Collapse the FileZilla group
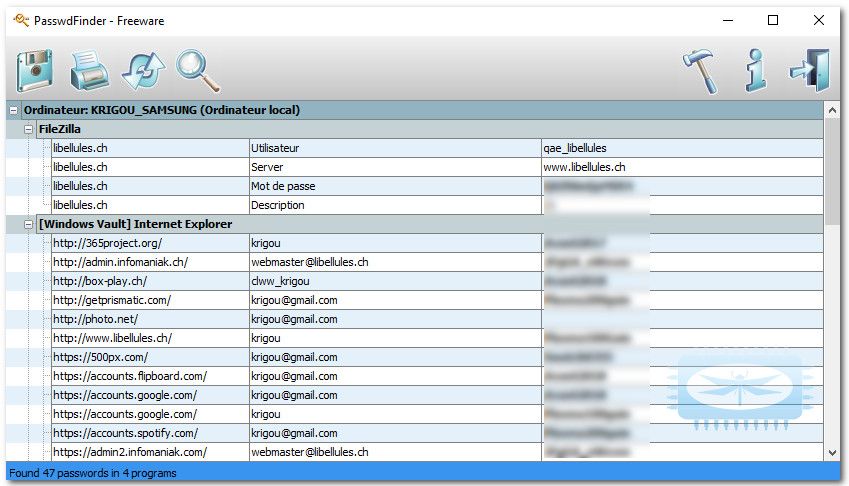This screenshot has width=849, height=486. tap(28, 129)
